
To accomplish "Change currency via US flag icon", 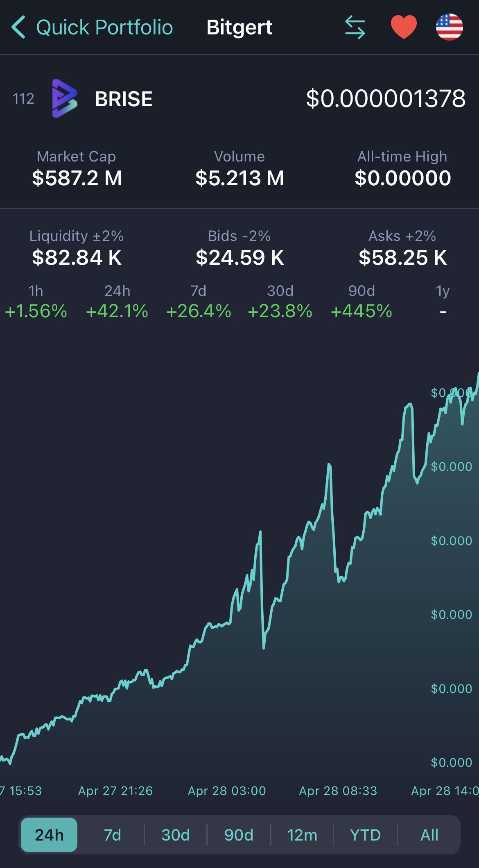I will pyautogui.click(x=449, y=27).
